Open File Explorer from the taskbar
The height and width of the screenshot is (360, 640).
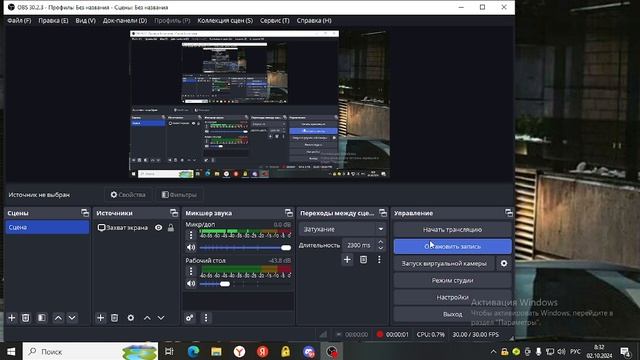(216, 351)
